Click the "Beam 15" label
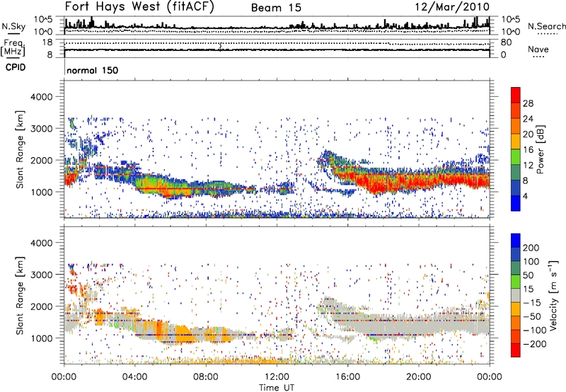566x392 pixels. pyautogui.click(x=276, y=8)
